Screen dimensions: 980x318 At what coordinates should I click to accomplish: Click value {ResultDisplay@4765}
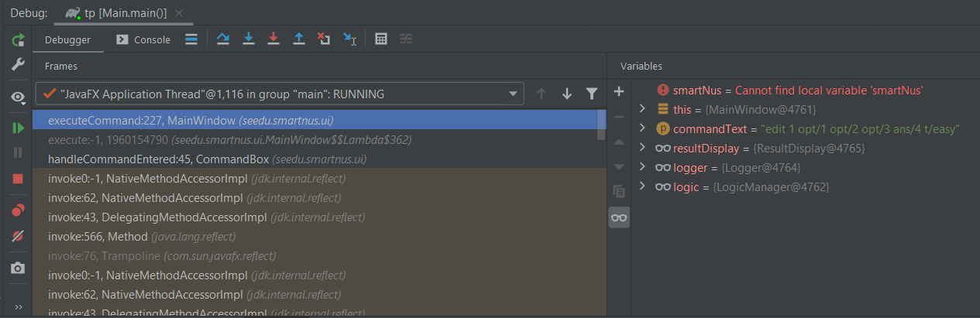pyautogui.click(x=810, y=149)
